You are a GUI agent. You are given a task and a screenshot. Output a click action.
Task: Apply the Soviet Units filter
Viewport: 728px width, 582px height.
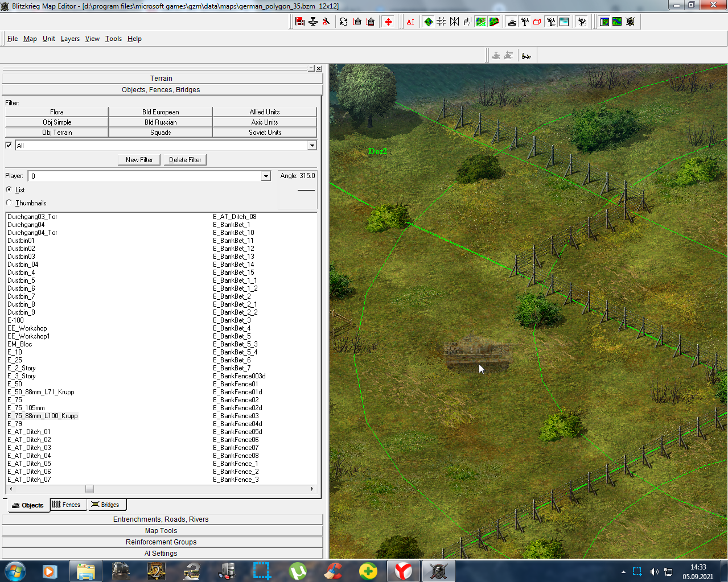[265, 133]
